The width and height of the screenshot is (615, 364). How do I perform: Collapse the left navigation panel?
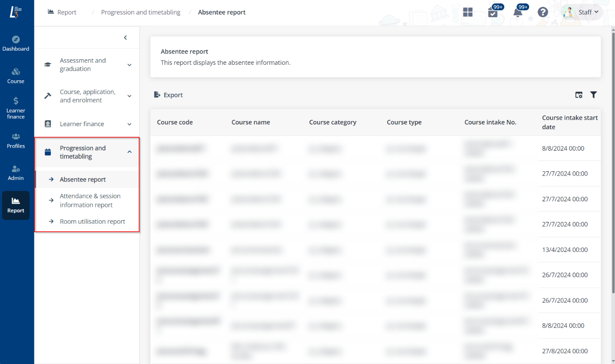pos(125,37)
